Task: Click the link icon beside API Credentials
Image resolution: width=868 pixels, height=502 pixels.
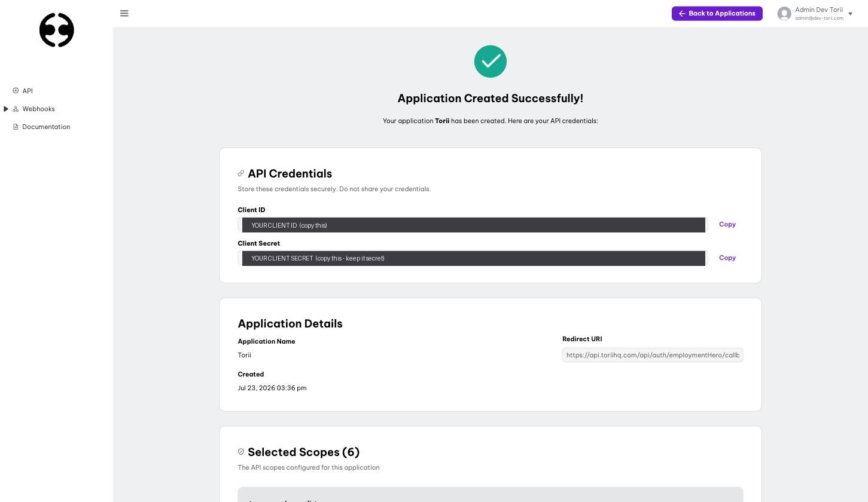Action: (x=241, y=173)
